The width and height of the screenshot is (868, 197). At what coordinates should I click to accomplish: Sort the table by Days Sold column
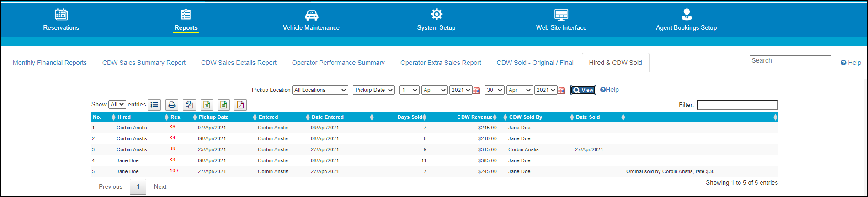[x=410, y=117]
